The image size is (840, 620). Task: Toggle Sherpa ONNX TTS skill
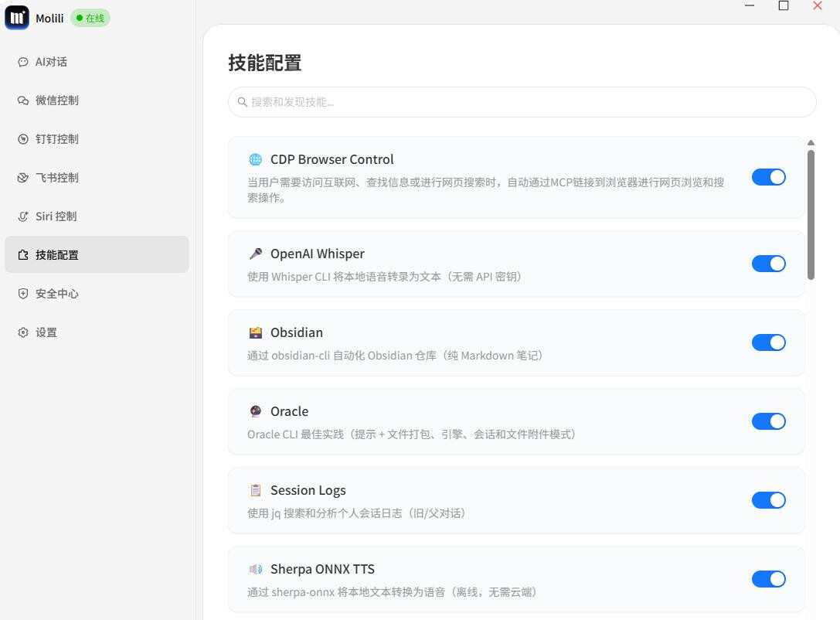(768, 579)
